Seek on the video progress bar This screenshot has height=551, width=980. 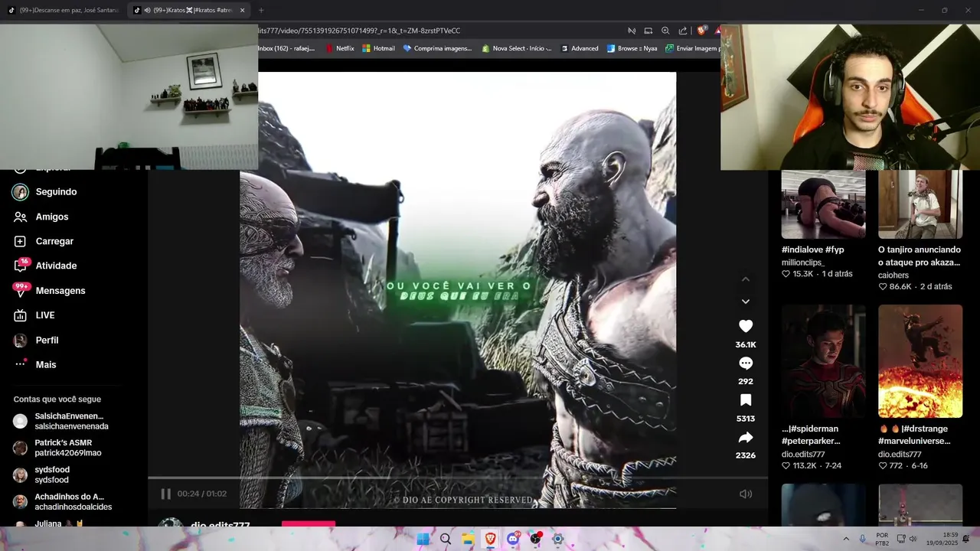point(458,478)
